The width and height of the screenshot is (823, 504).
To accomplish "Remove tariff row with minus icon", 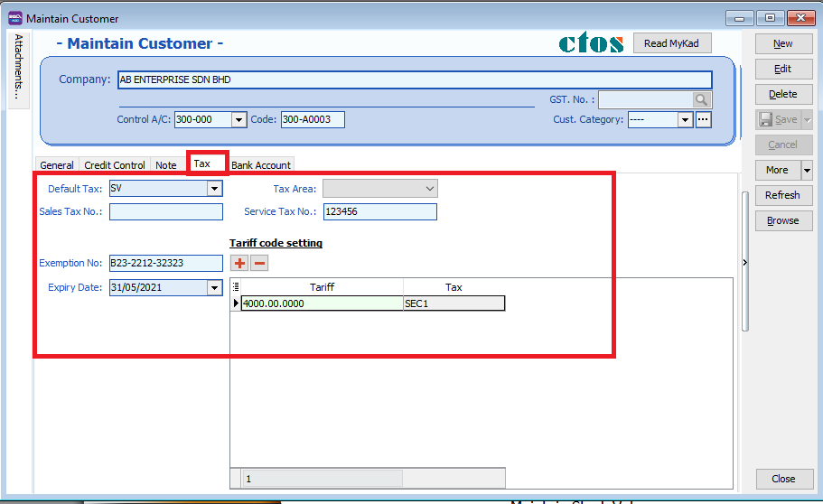I will click(259, 263).
